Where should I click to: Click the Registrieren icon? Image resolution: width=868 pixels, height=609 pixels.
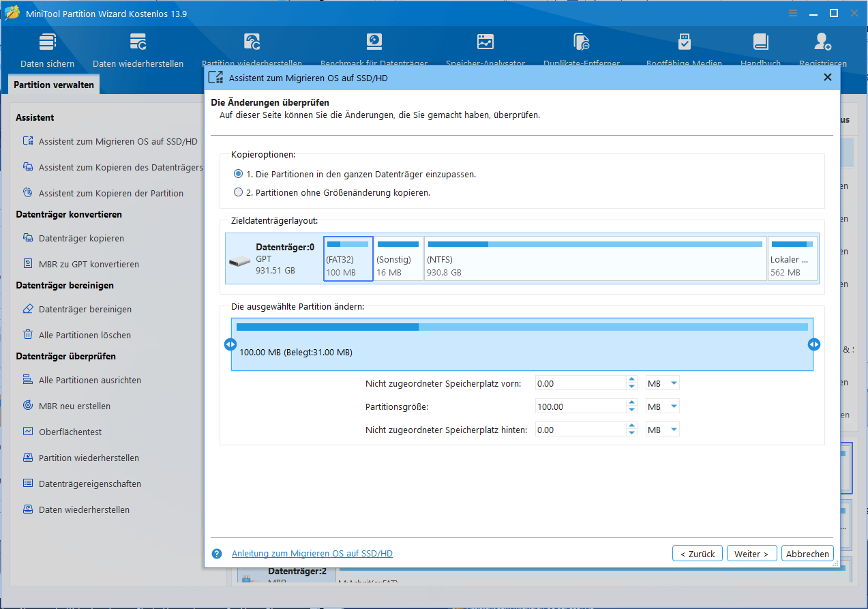(x=822, y=42)
